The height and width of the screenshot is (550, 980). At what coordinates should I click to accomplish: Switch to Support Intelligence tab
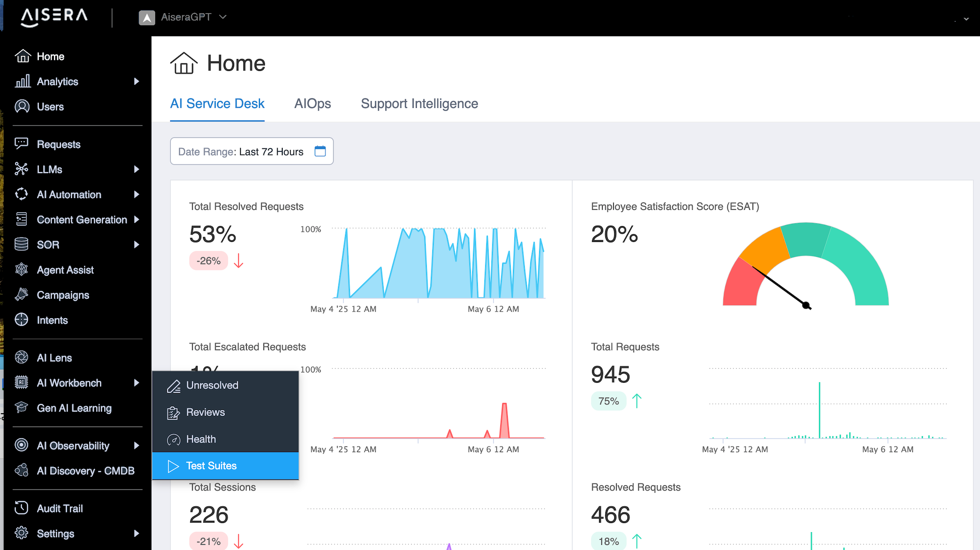point(419,104)
